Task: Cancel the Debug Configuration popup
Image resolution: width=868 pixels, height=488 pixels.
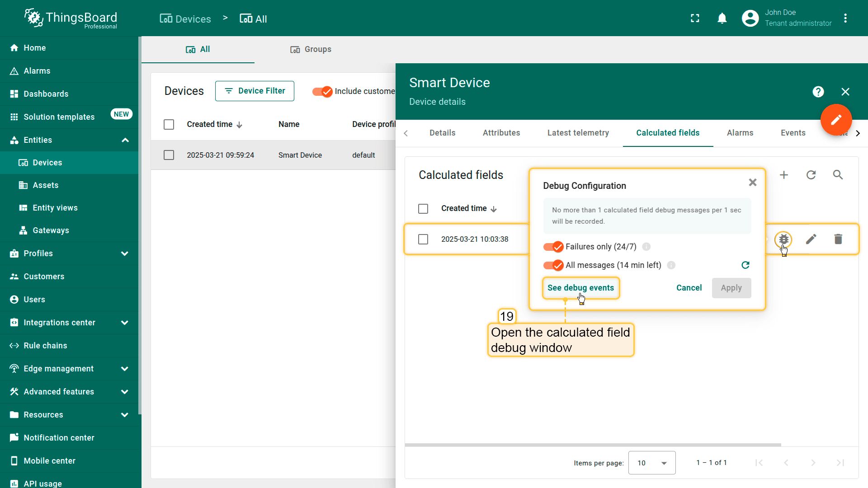Action: coord(689,288)
